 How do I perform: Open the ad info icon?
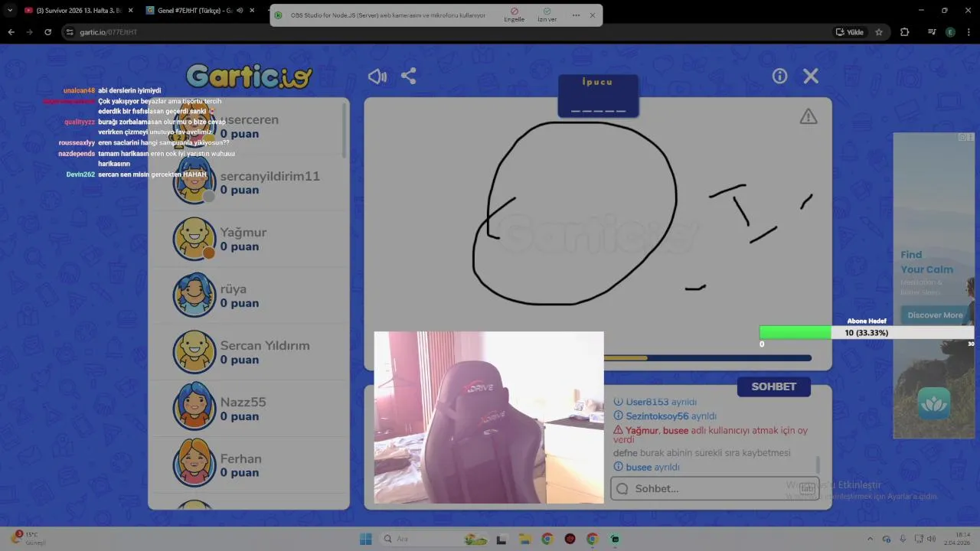pos(963,138)
